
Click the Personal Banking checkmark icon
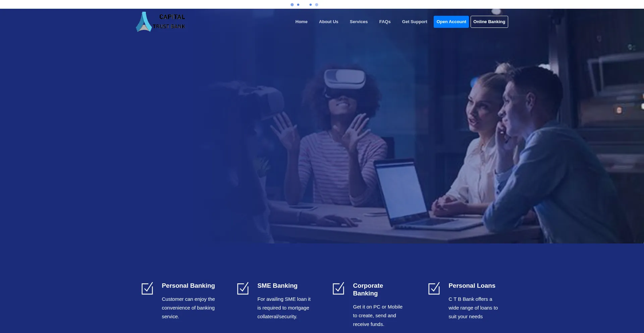click(147, 288)
